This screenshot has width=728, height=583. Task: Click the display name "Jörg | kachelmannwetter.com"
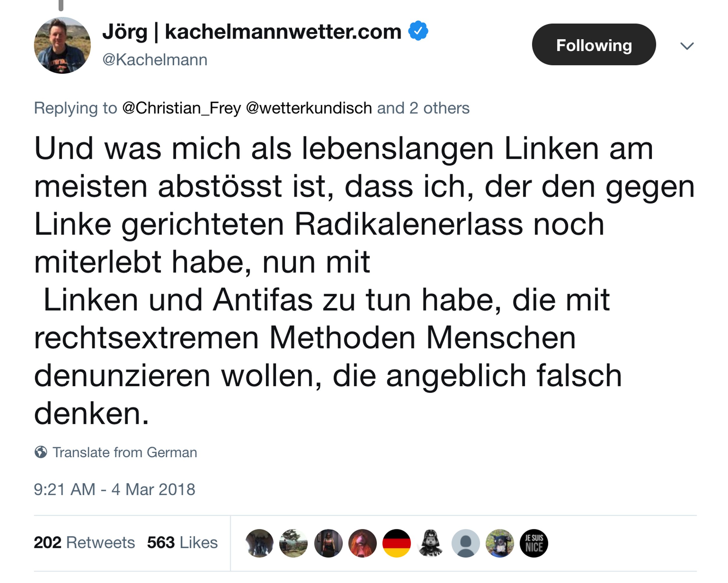[252, 32]
